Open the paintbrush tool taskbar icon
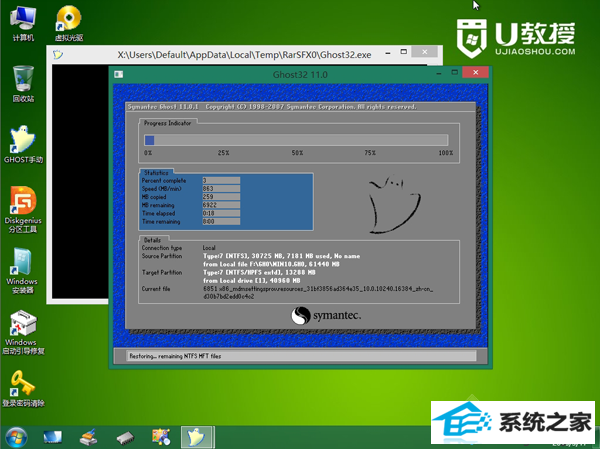 88,437
